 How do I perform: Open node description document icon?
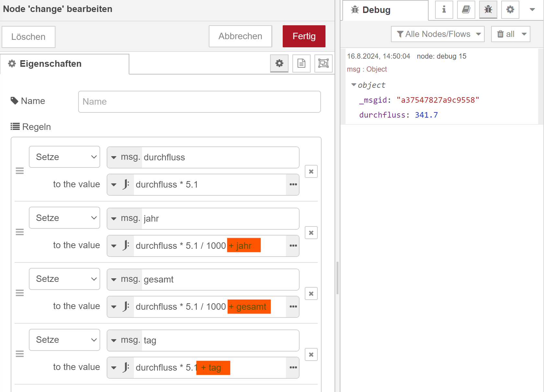[301, 63]
